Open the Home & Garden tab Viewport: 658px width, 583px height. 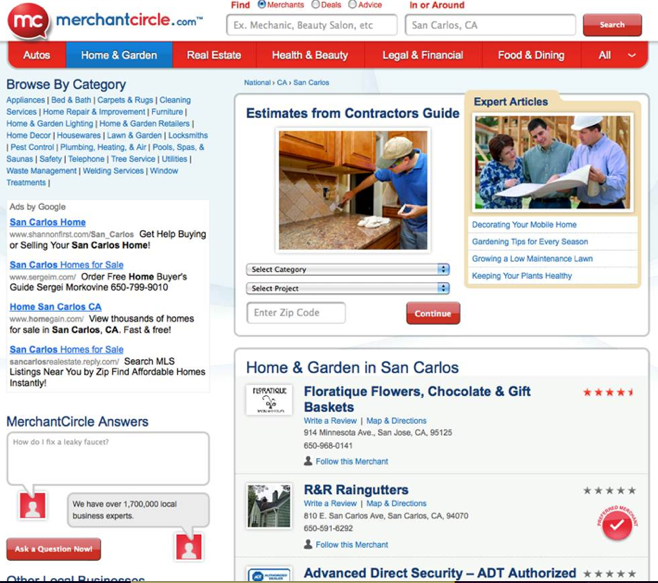pyautogui.click(x=119, y=55)
